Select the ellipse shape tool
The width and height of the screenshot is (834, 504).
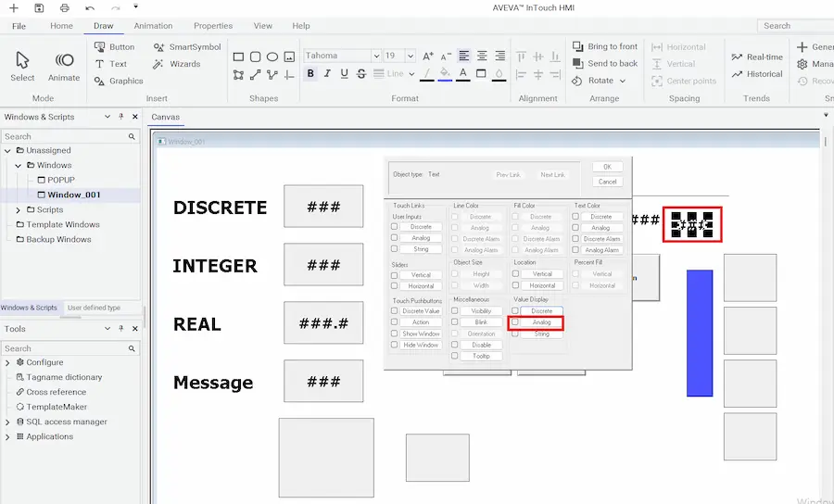pos(272,57)
